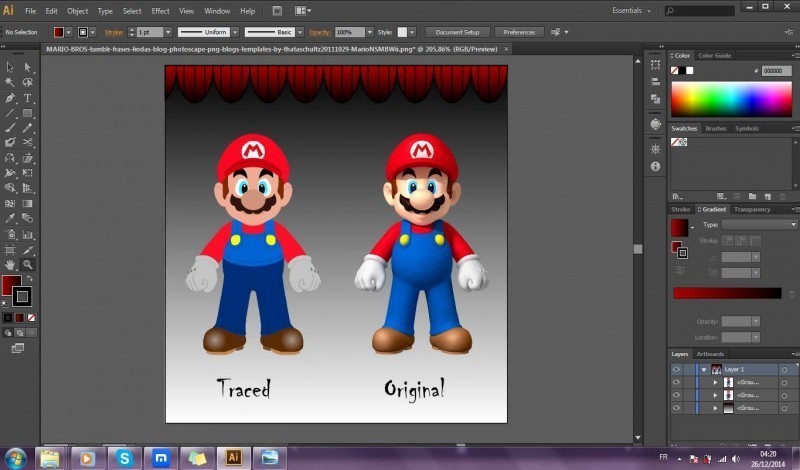Pick the Lasso tool
This screenshot has width=800, height=470.
pyautogui.click(x=28, y=82)
